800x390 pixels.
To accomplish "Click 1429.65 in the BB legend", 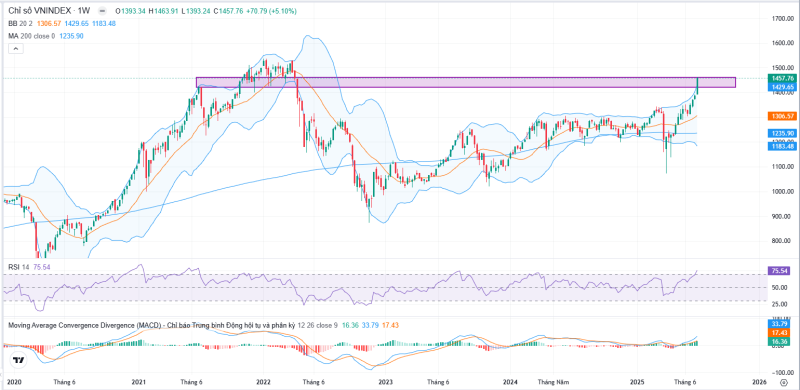I will (x=76, y=23).
